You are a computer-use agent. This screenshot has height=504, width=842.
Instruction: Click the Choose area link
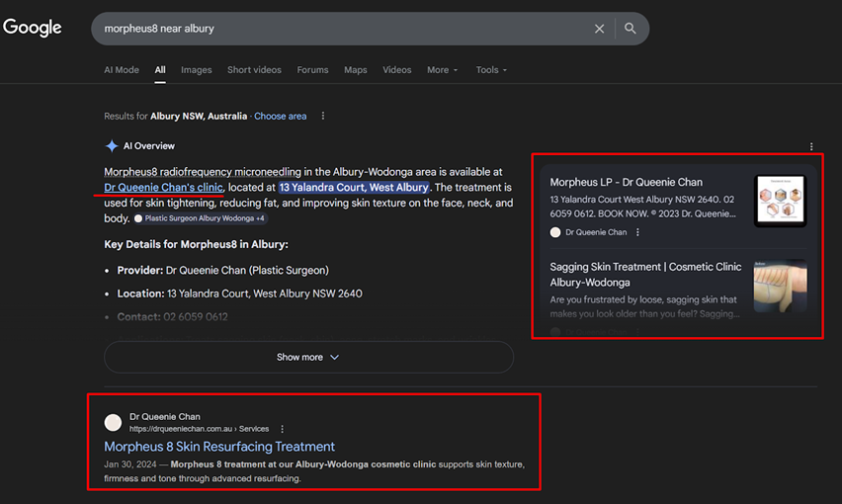point(280,116)
